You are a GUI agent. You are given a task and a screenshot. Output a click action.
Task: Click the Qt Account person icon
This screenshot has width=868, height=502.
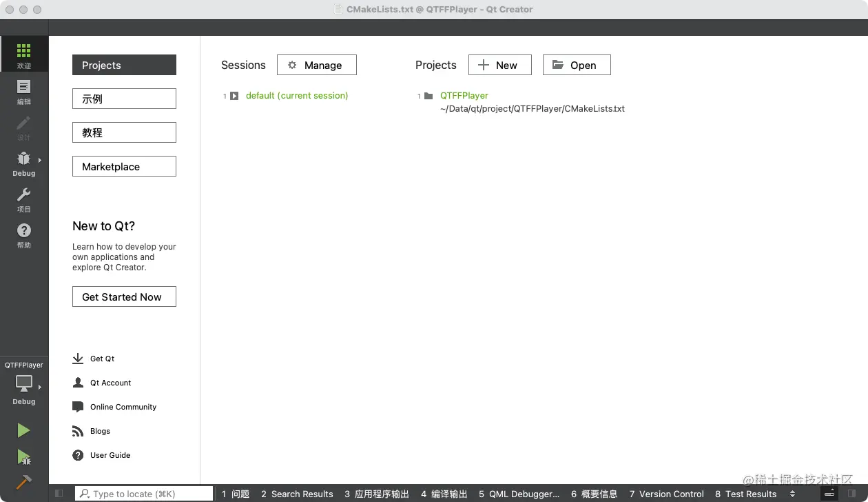click(x=78, y=383)
